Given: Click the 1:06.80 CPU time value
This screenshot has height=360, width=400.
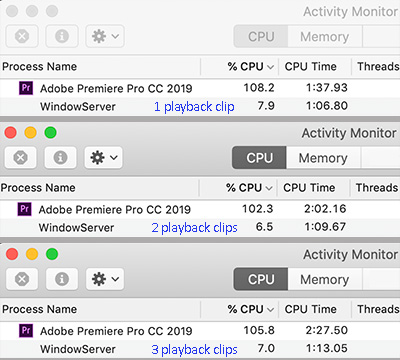Looking at the screenshot, I should 327,106.
